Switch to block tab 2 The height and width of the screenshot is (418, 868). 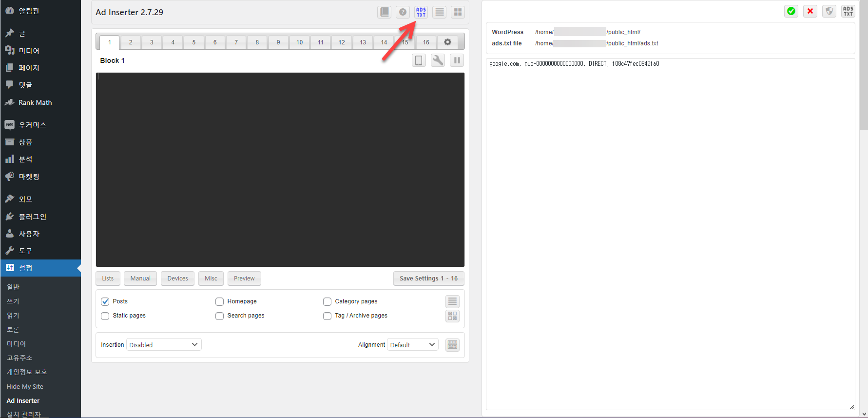(131, 42)
